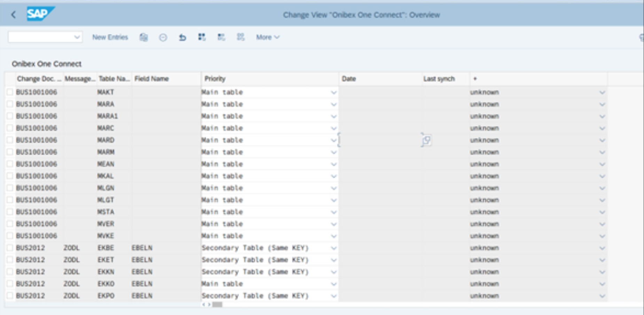Screen dimensions: 644x315
Task: Click the SAP logo
Action: (40, 14)
